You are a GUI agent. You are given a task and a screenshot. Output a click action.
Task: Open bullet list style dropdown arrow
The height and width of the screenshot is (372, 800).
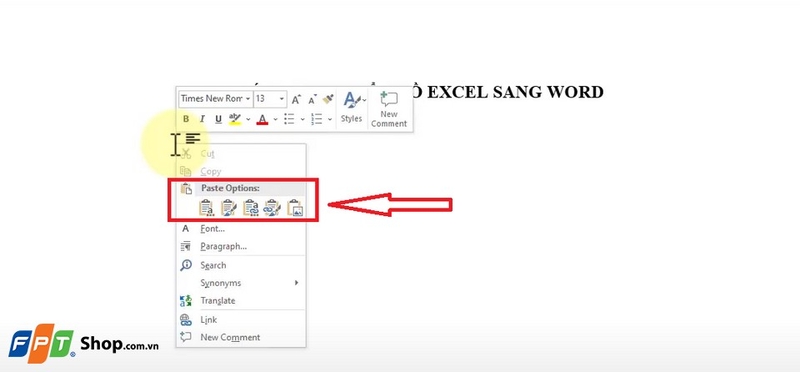click(302, 119)
